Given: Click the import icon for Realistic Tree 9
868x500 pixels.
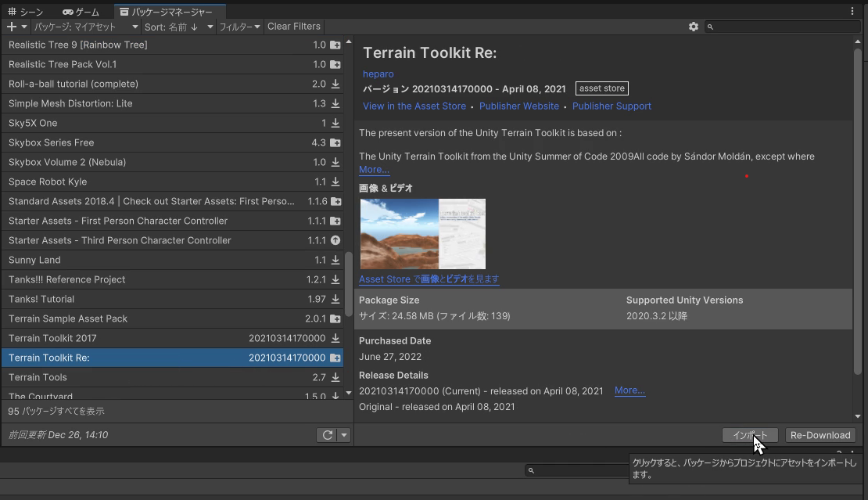Looking at the screenshot, I should pos(335,45).
